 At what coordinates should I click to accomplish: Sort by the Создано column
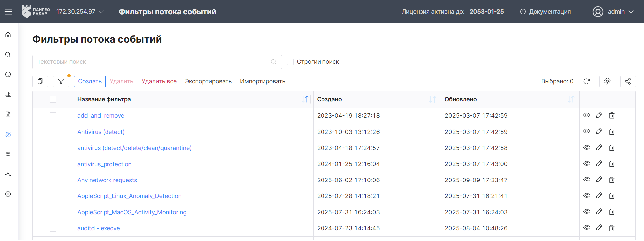pyautogui.click(x=432, y=99)
